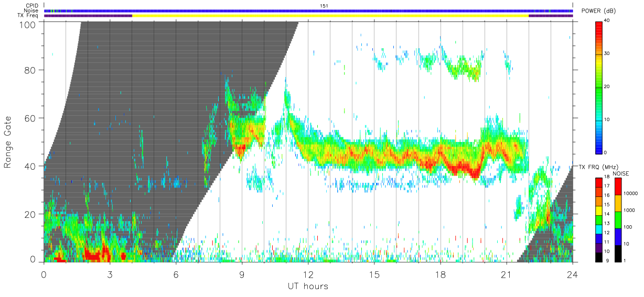Image resolution: width=644 pixels, height=297 pixels.
Task: Click the POWER colorbar tick label '40'
Action: (x=607, y=21)
